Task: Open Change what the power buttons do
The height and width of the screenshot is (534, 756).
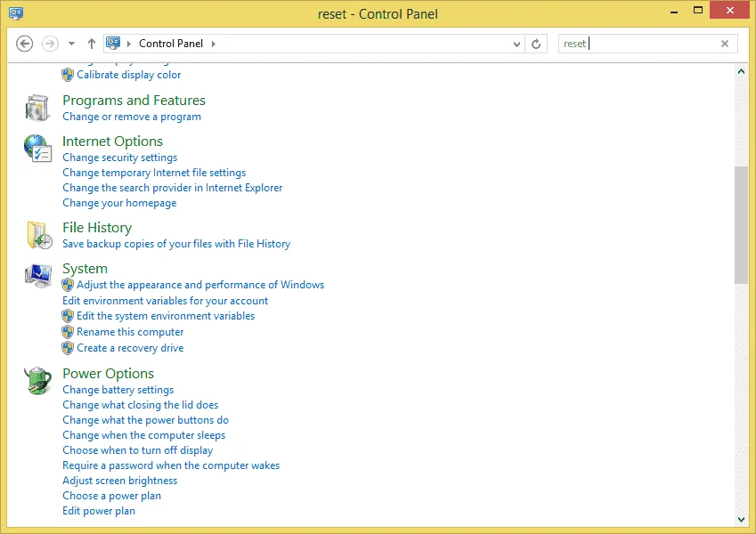Action: coord(146,420)
